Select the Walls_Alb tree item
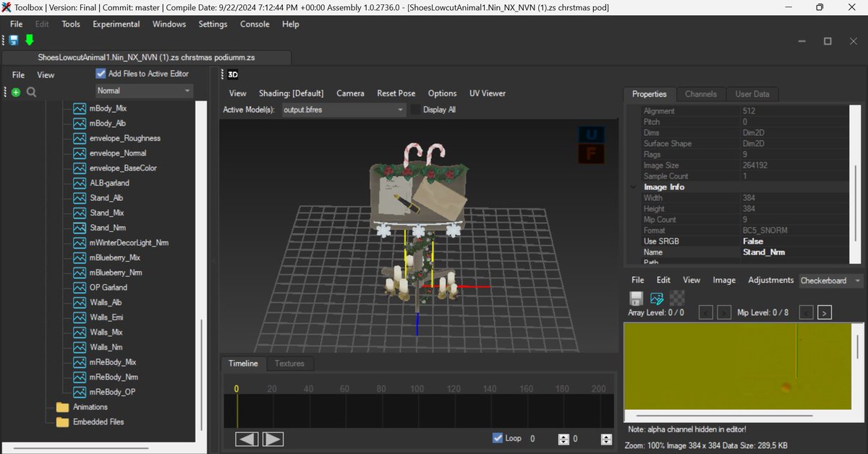The height and width of the screenshot is (454, 868). 106,302
